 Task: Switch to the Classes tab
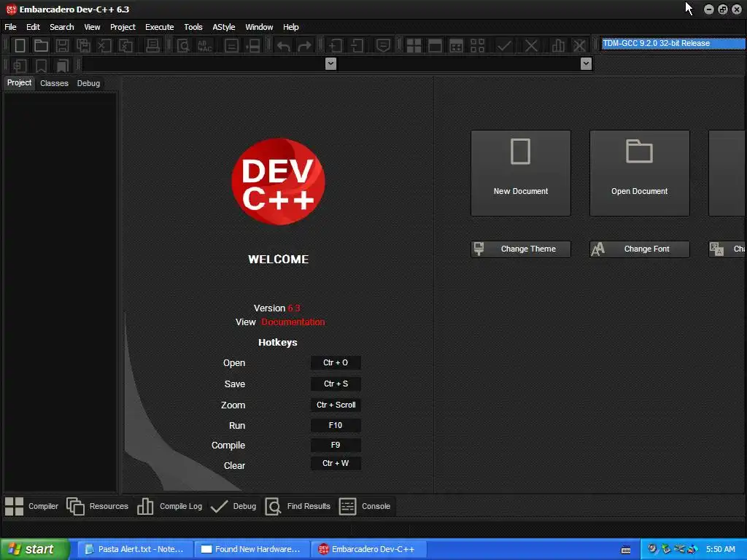(x=54, y=83)
